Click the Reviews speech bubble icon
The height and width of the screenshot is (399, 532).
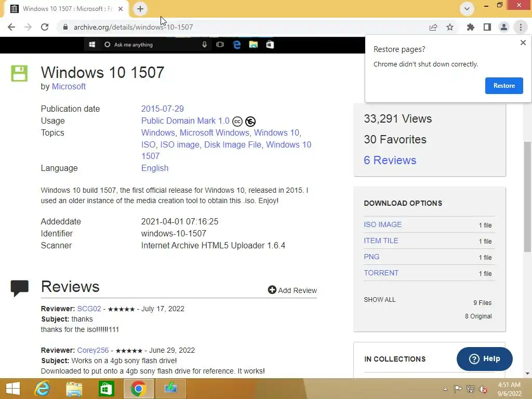tap(19, 288)
